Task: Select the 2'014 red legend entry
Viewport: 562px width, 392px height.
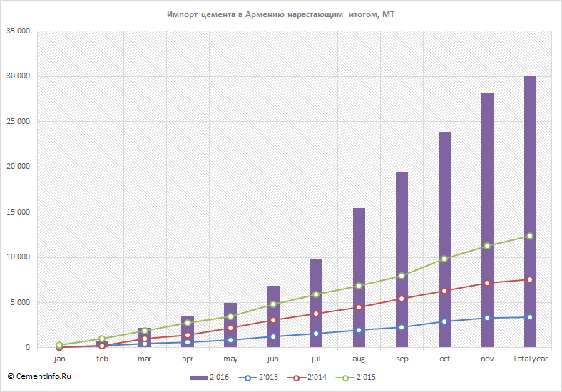Action: [307, 378]
